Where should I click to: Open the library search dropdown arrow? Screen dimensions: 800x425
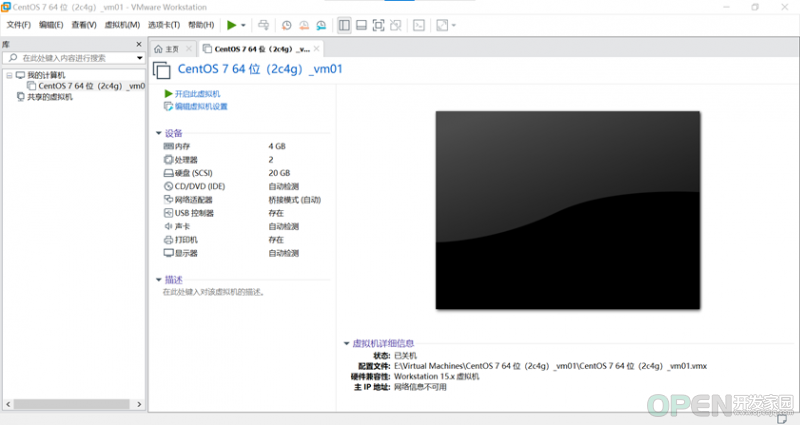[140, 58]
